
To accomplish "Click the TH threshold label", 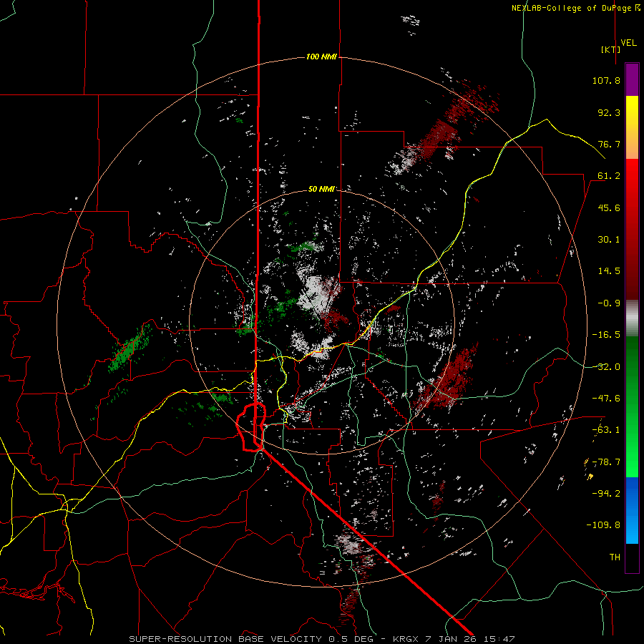I will pos(615,557).
